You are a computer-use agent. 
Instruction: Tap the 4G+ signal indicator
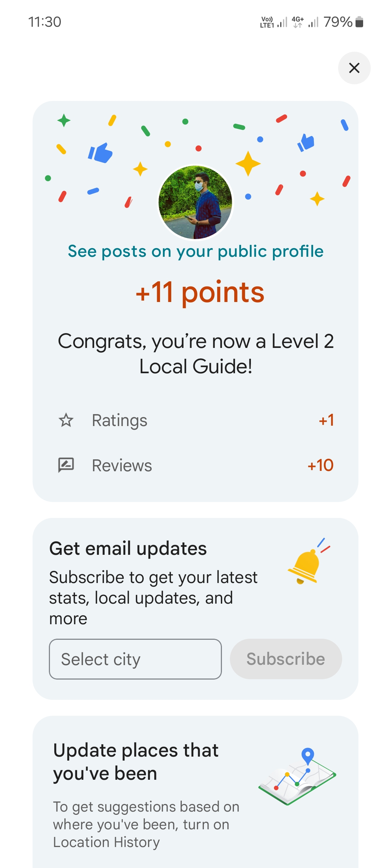click(x=298, y=22)
